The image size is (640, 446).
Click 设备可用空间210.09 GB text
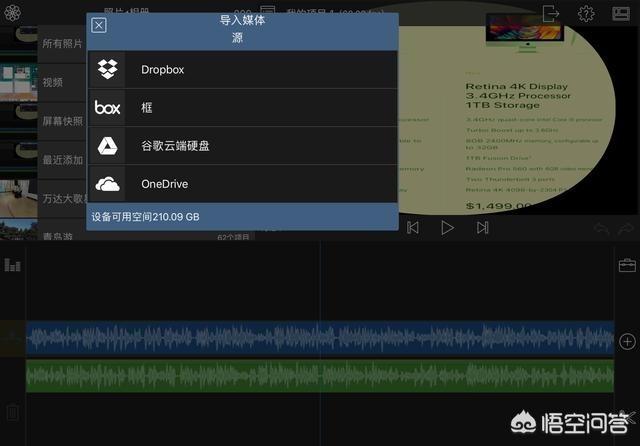point(145,217)
